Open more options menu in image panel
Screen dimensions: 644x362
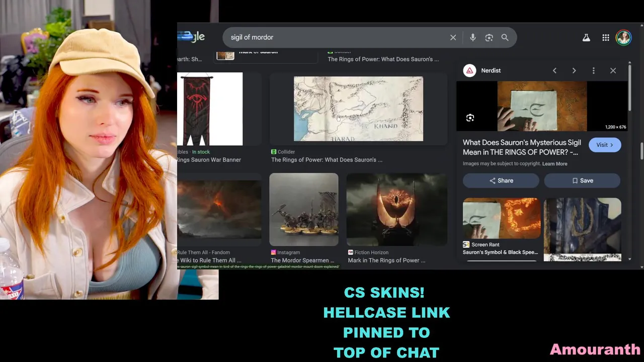pyautogui.click(x=593, y=70)
